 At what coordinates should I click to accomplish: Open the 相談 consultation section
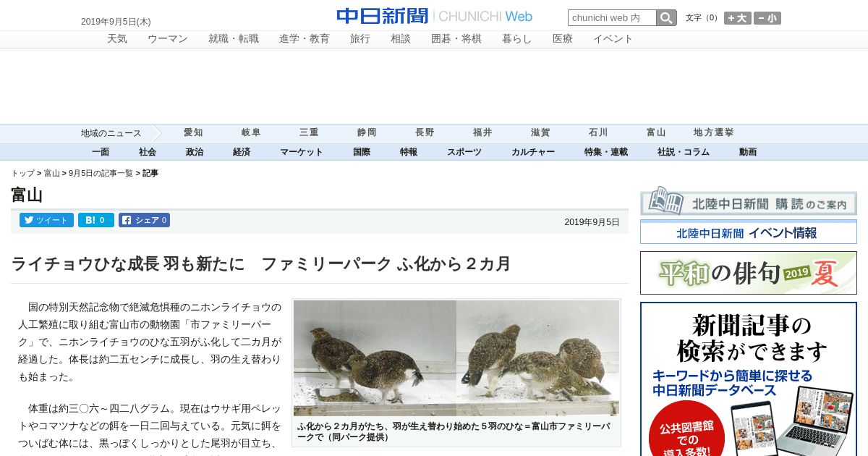coord(401,39)
